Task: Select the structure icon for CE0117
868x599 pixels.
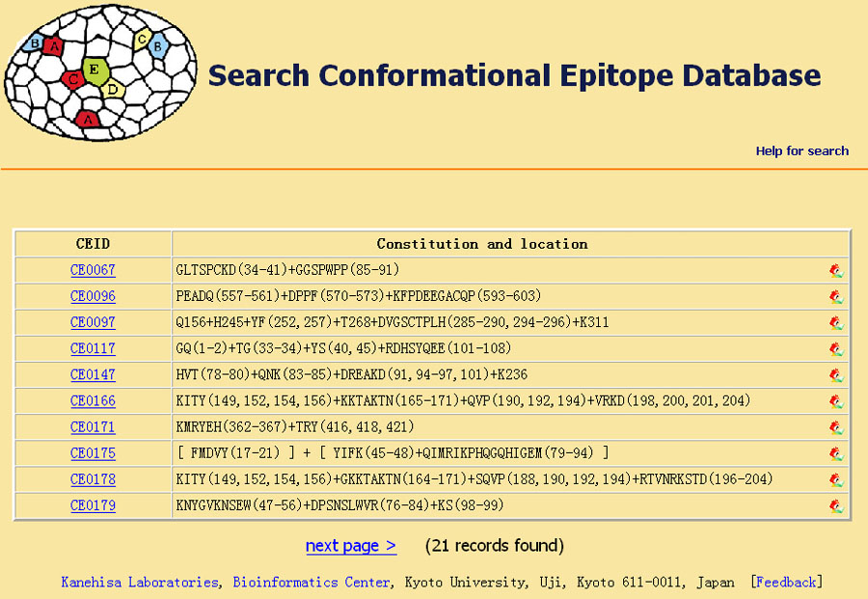Action: (836, 349)
